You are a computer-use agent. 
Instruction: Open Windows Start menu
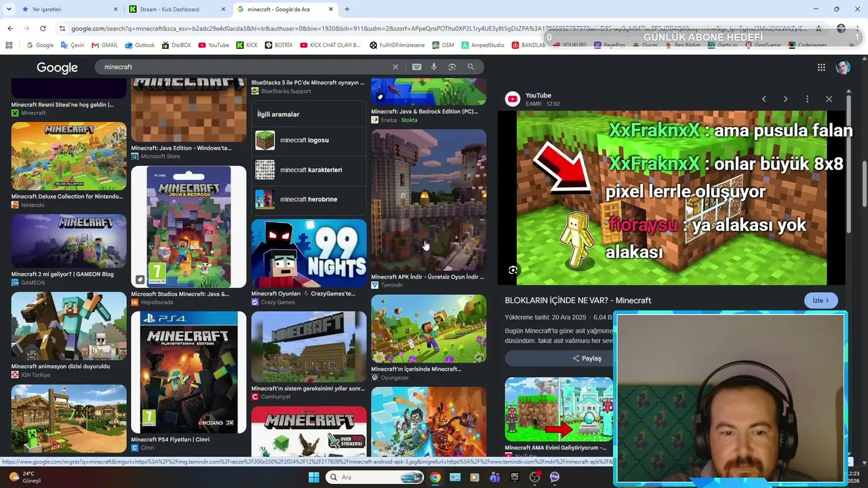(x=313, y=477)
